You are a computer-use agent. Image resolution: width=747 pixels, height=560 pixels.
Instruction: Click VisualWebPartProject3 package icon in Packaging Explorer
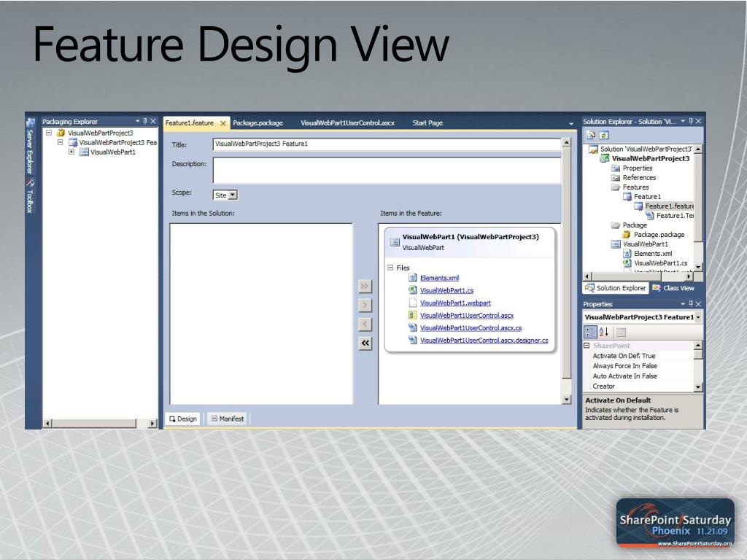tap(61, 133)
